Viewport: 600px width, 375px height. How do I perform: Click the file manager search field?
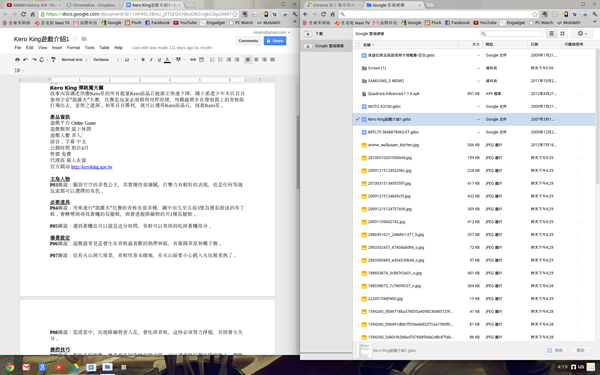coord(511,34)
